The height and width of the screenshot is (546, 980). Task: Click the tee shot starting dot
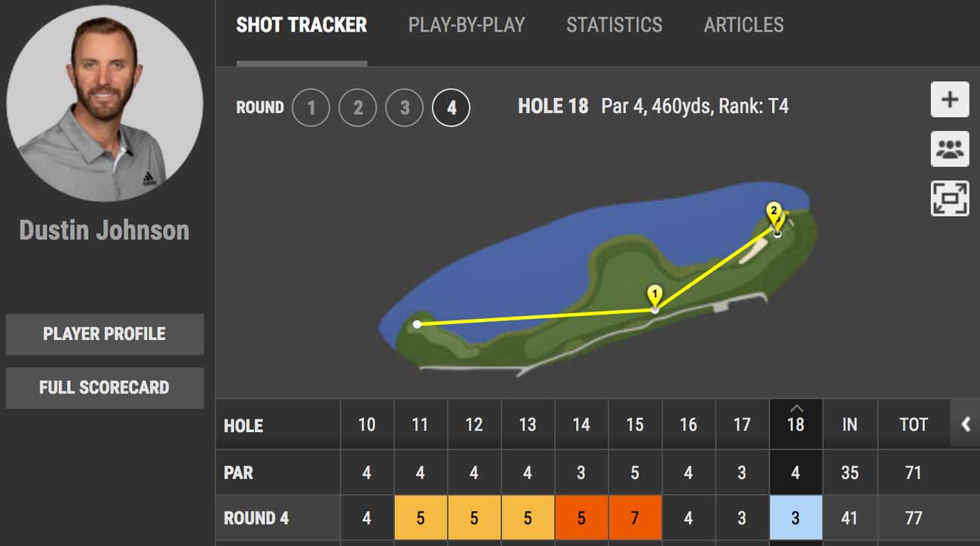point(417,324)
